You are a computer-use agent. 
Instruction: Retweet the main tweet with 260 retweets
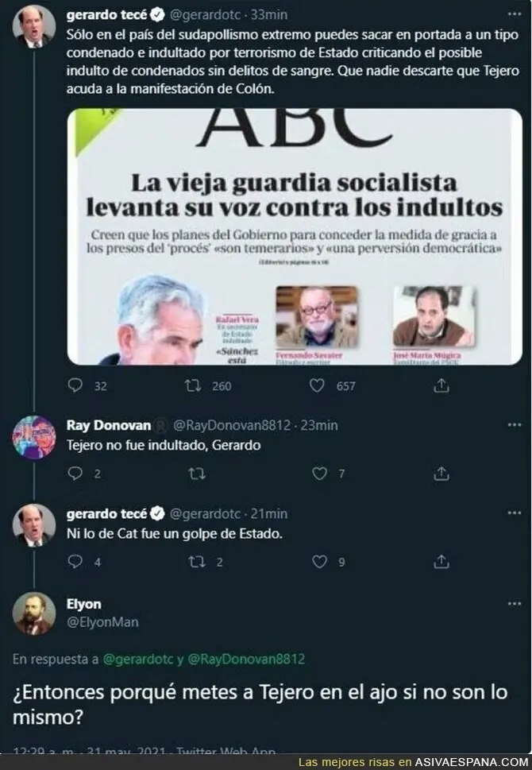[x=193, y=386]
